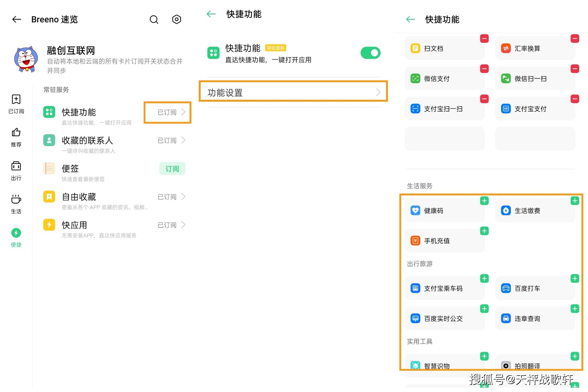Select 汇率换算 exchange icon

click(506, 48)
